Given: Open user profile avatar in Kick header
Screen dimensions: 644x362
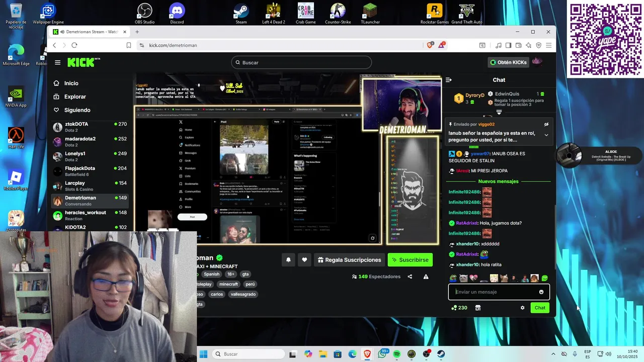Looking at the screenshot, I should 537,62.
